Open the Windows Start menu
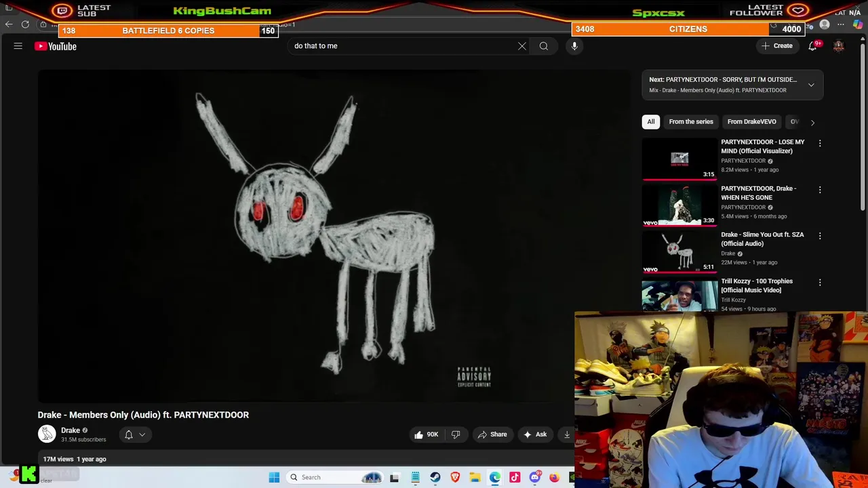The image size is (868, 488). 274,477
